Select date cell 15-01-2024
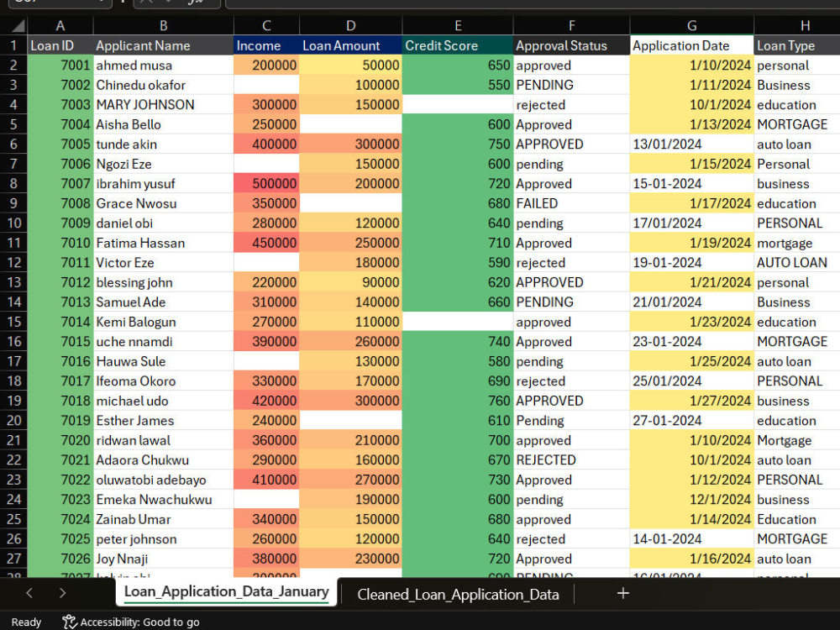Screen dimensions: 840x630 click(x=691, y=184)
